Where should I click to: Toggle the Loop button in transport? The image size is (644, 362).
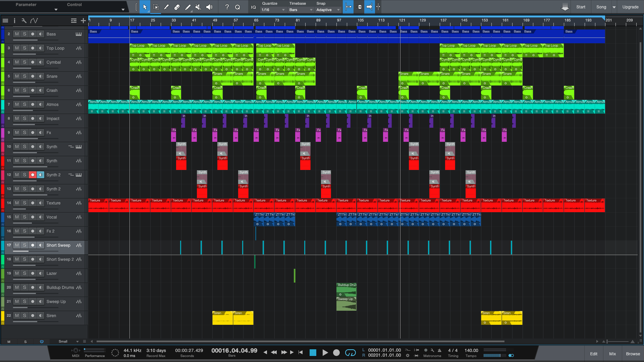[x=351, y=353]
